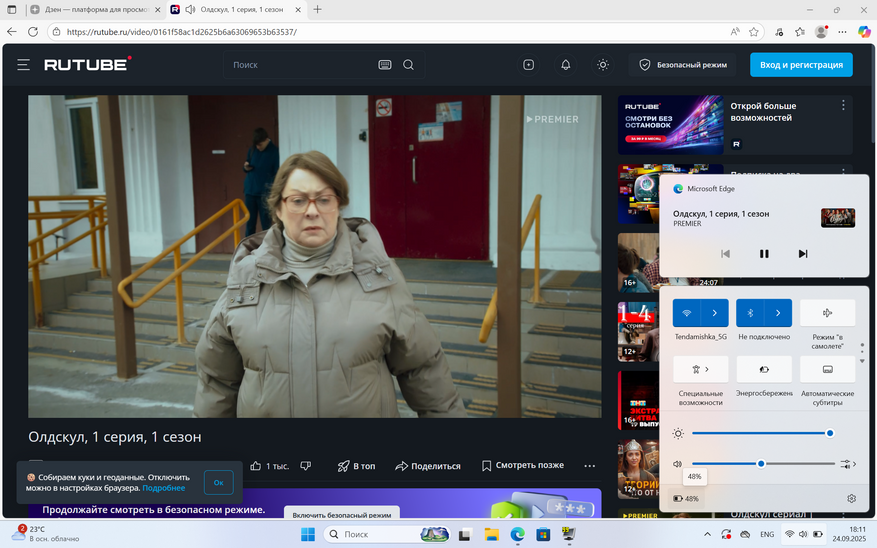Screen dimensions: 877x548
Task: Adjust the brightness slider
Action: point(763,433)
